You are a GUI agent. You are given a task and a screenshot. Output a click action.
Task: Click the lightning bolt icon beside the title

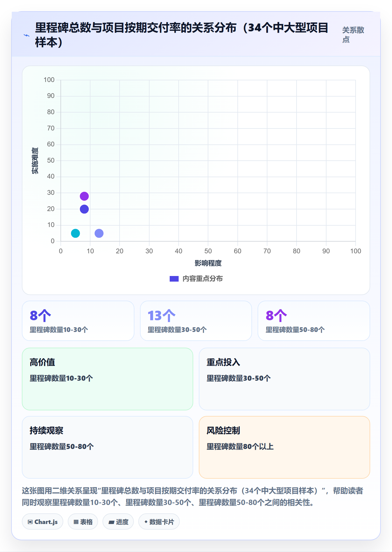27,35
